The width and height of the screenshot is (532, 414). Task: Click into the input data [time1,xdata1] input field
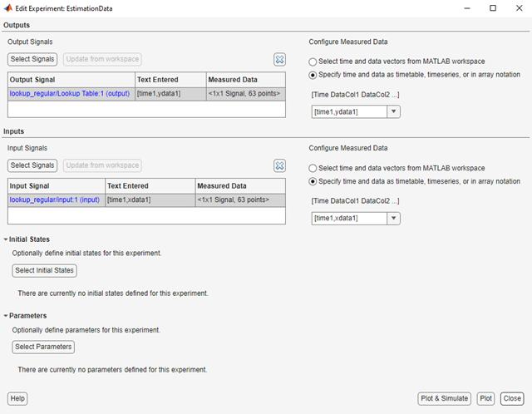point(349,218)
